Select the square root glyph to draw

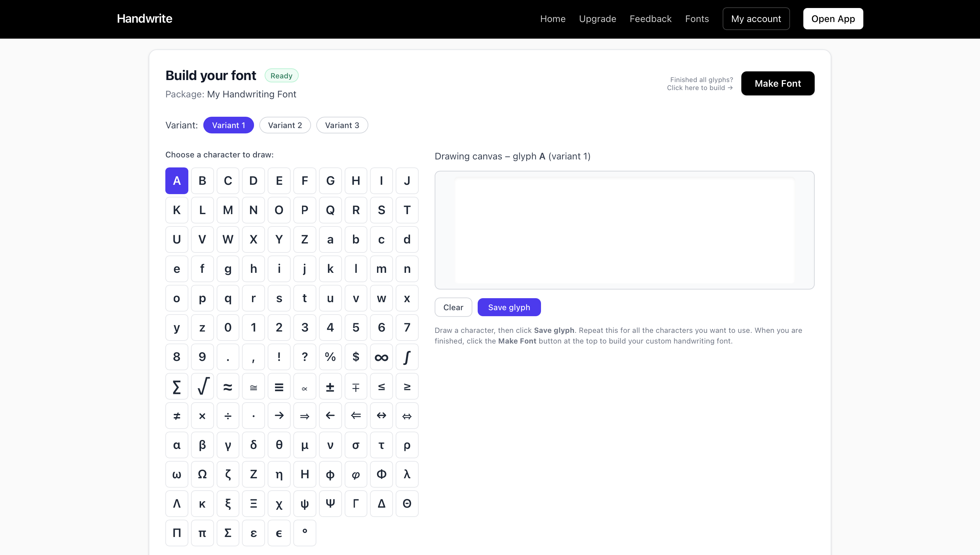pos(202,386)
